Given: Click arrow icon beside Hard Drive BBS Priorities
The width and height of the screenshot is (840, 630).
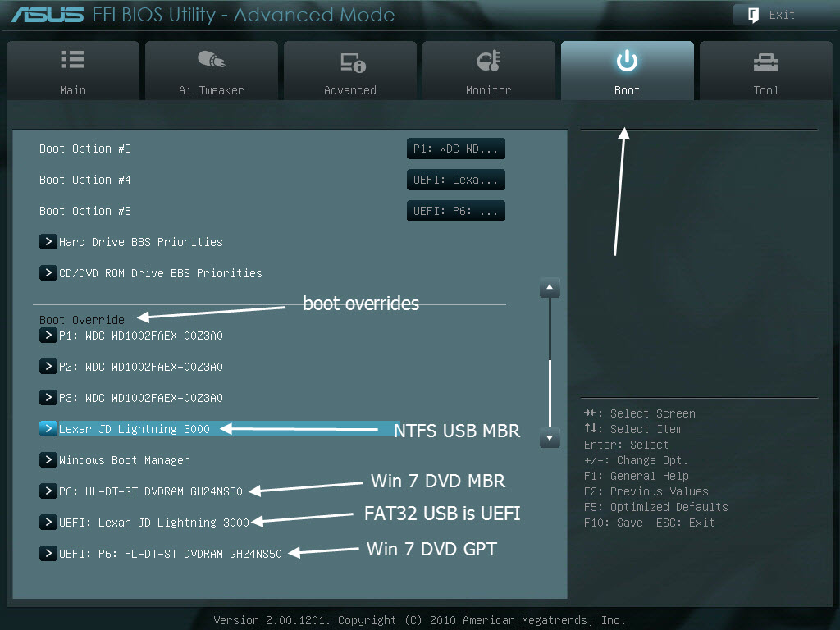Looking at the screenshot, I should tap(48, 242).
